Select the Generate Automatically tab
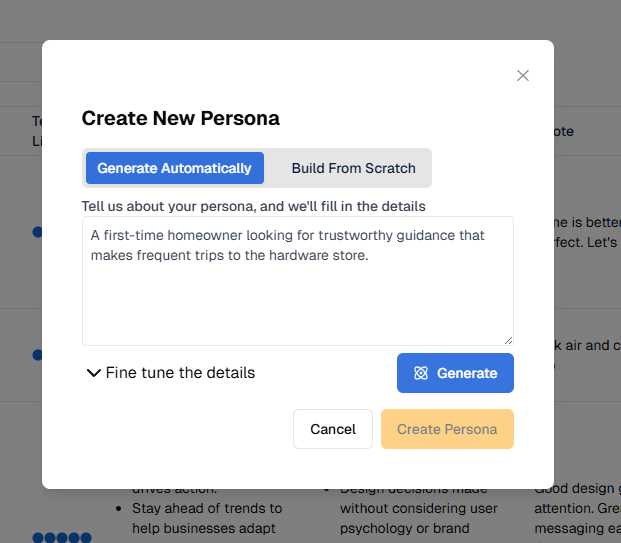The height and width of the screenshot is (543, 621). click(174, 168)
